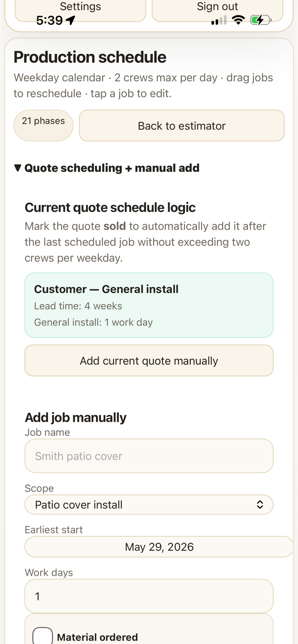Click the Add job manually heading
The image size is (298, 644).
pyautogui.click(x=76, y=418)
